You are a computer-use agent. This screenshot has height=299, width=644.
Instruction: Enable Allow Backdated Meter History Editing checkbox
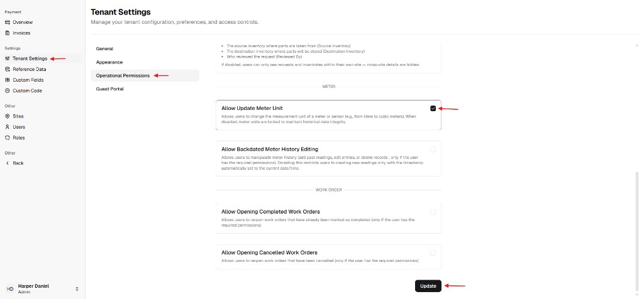pos(433,149)
